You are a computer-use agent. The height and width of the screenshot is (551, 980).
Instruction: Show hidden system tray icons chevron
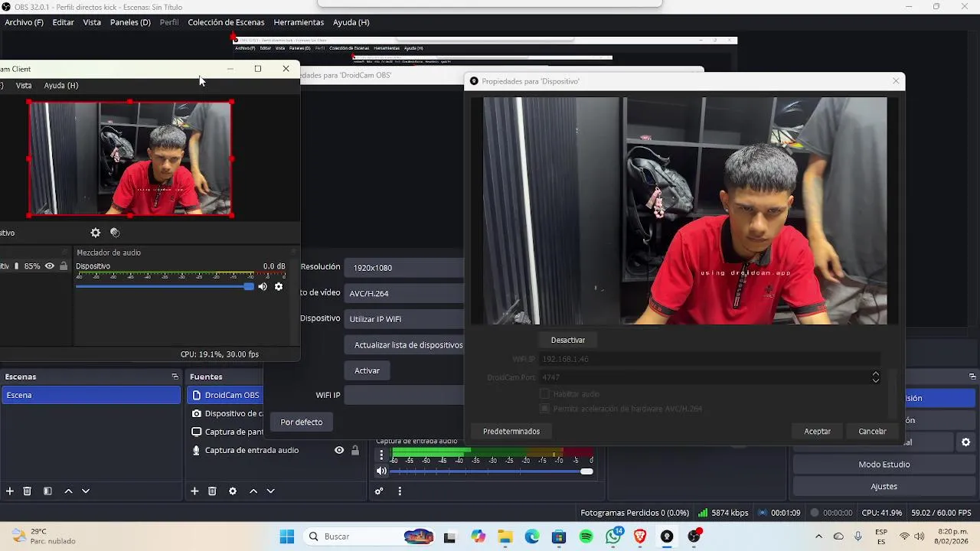click(818, 536)
